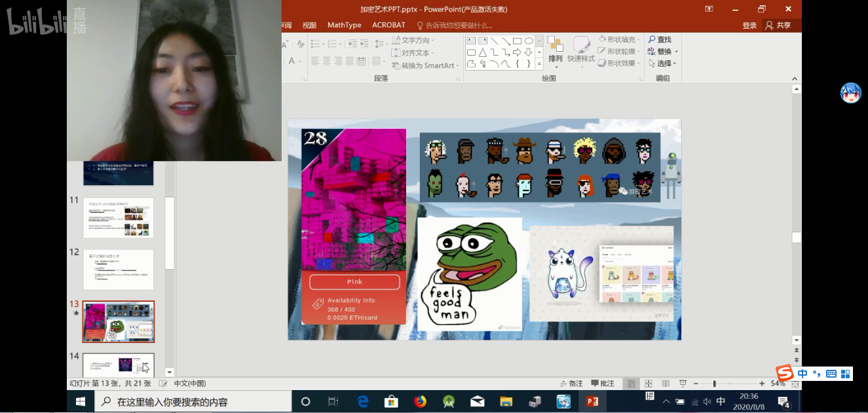868x413 pixels.
Task: Open File Explorer from taskbar
Action: pos(506,401)
